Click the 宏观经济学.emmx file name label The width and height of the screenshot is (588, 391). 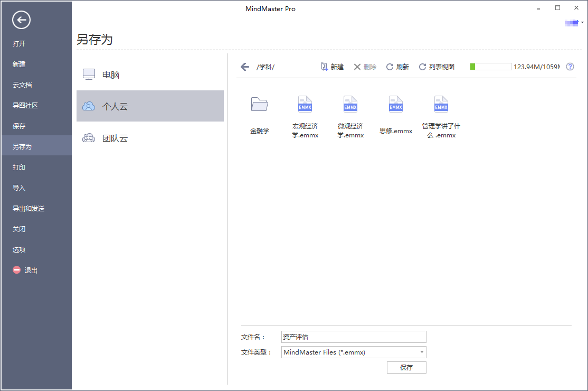coord(305,131)
